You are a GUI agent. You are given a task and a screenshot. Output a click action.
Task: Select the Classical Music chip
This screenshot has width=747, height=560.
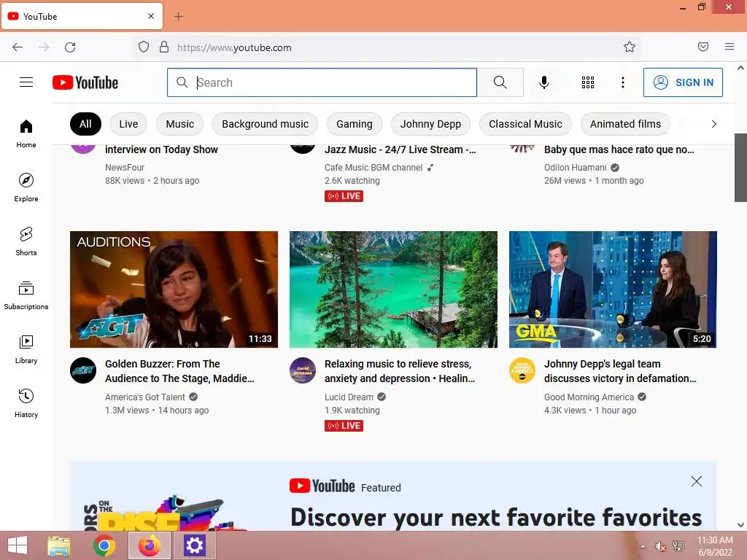tap(525, 124)
